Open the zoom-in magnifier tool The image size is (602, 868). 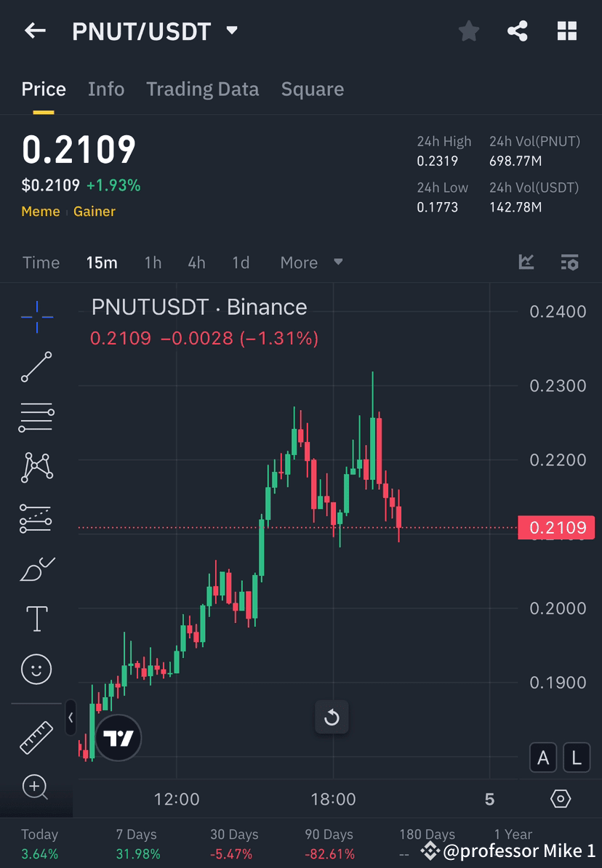click(x=36, y=787)
